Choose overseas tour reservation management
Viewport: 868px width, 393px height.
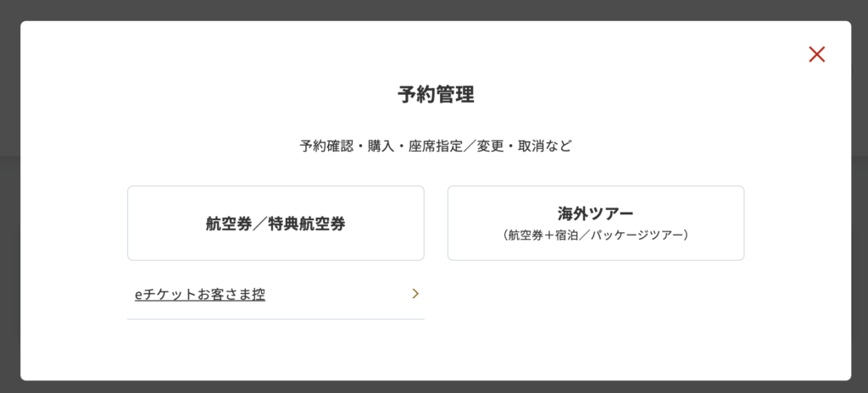click(x=595, y=223)
